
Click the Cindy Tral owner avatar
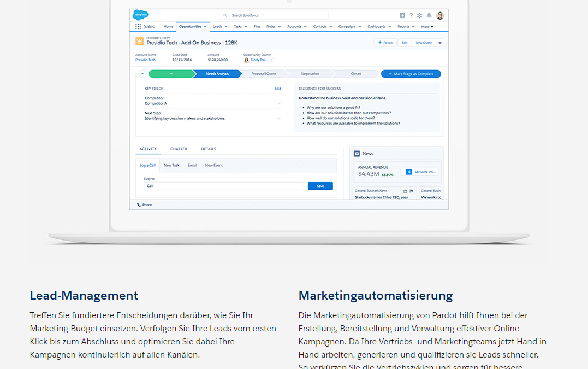pos(246,60)
